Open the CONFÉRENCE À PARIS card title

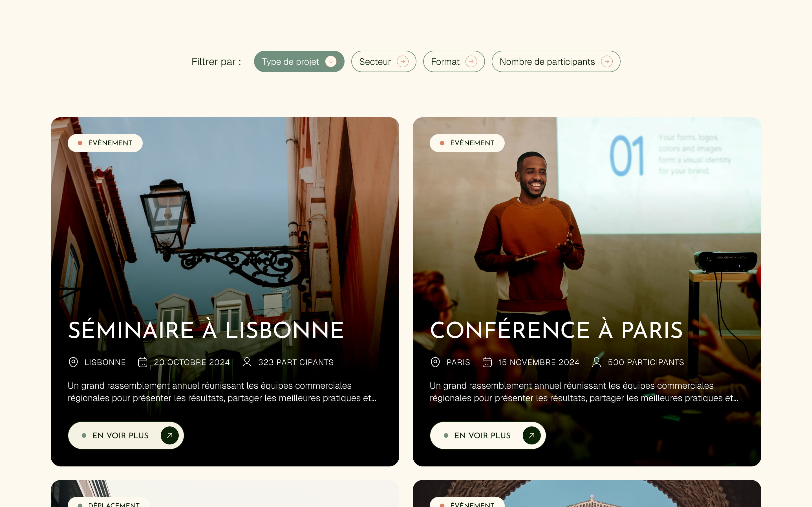[557, 330]
